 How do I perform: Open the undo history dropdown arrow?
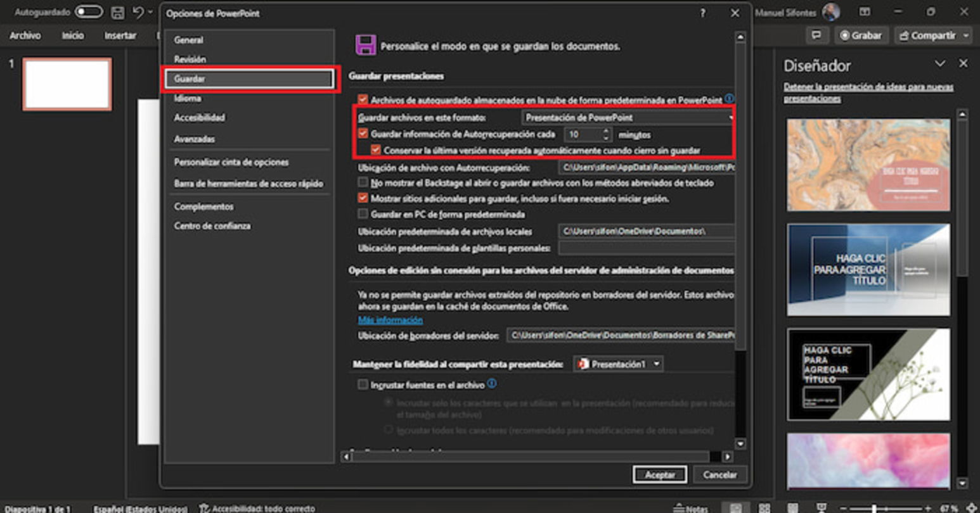pyautogui.click(x=150, y=13)
